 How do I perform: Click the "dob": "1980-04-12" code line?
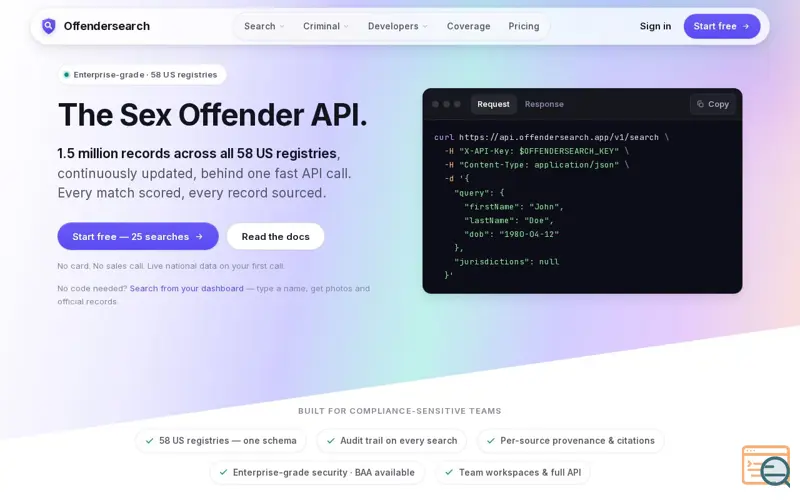click(512, 234)
